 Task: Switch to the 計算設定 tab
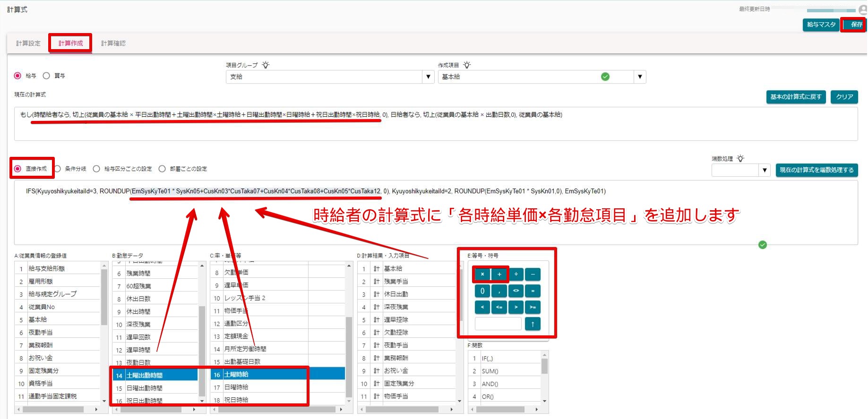(x=28, y=43)
